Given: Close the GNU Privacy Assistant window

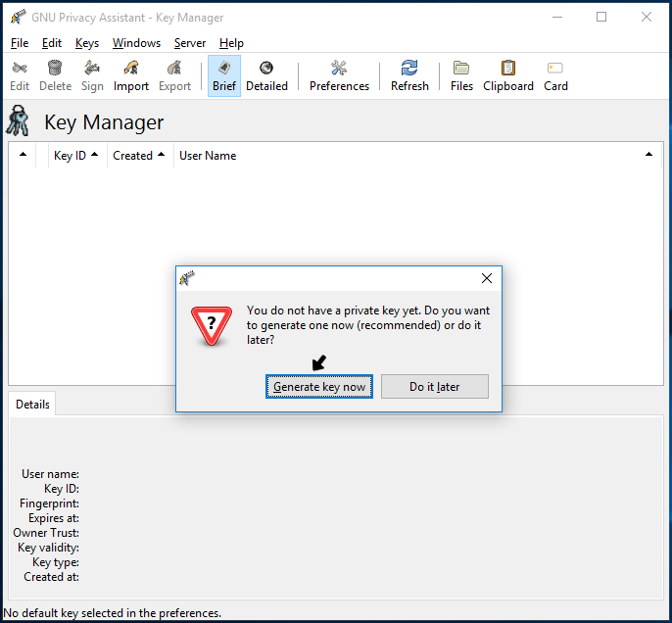Looking at the screenshot, I should pyautogui.click(x=647, y=17).
